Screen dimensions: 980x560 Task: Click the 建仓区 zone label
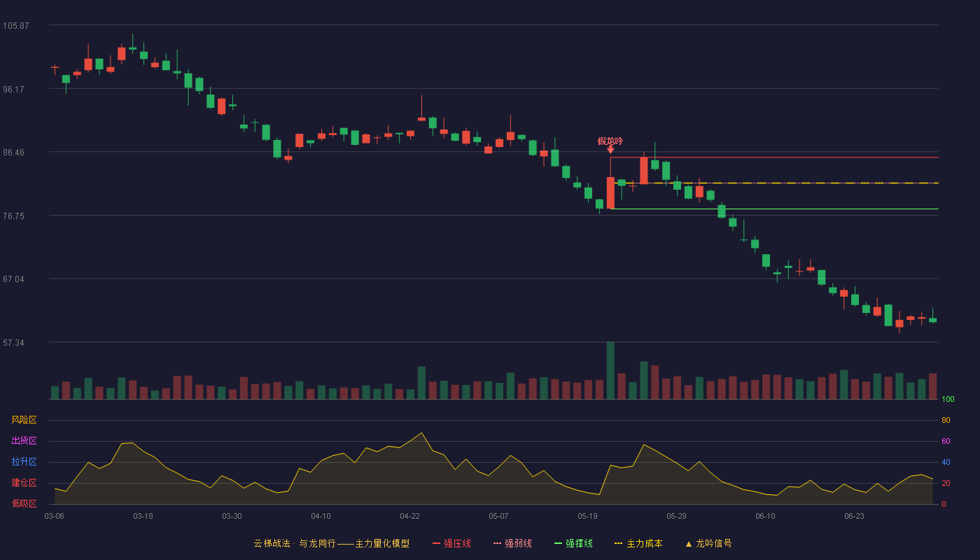24,483
